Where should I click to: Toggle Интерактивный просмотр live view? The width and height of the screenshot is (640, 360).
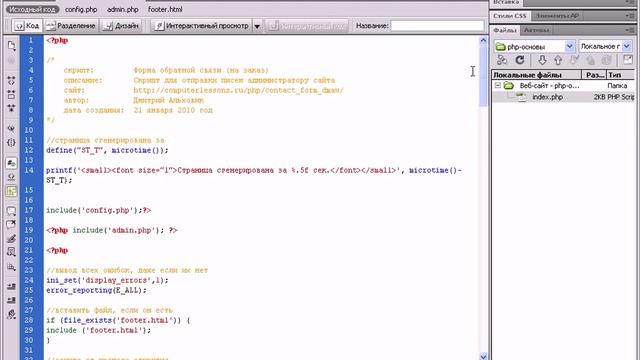click(202, 26)
